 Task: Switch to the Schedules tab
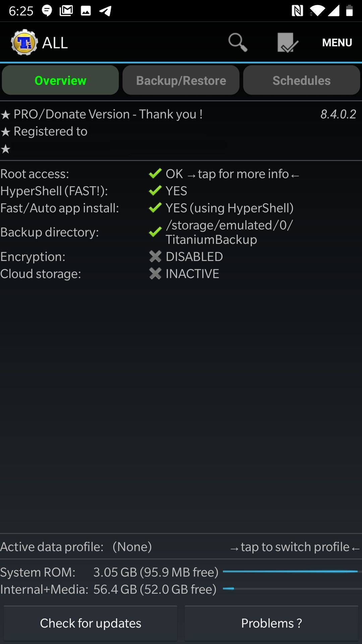[301, 80]
